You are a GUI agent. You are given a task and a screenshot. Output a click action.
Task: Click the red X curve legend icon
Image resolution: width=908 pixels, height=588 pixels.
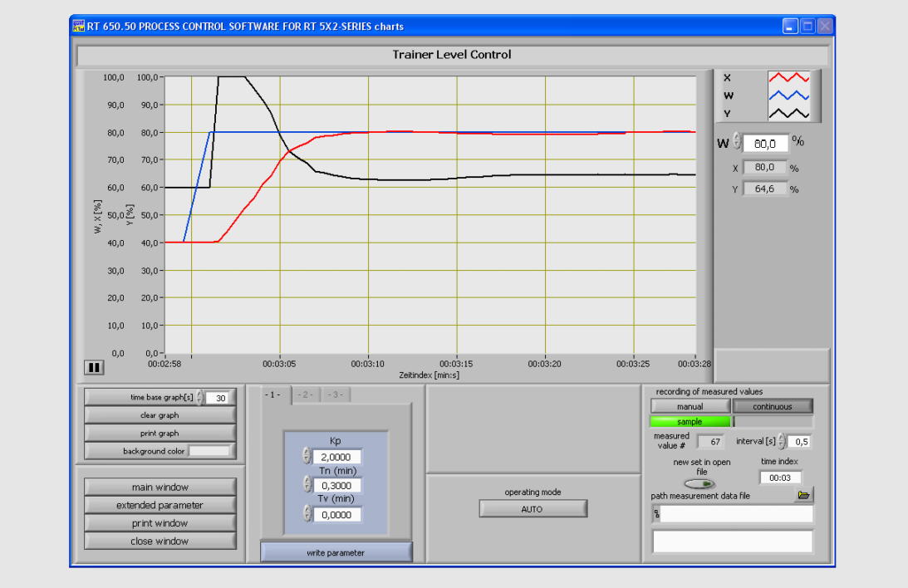[788, 78]
